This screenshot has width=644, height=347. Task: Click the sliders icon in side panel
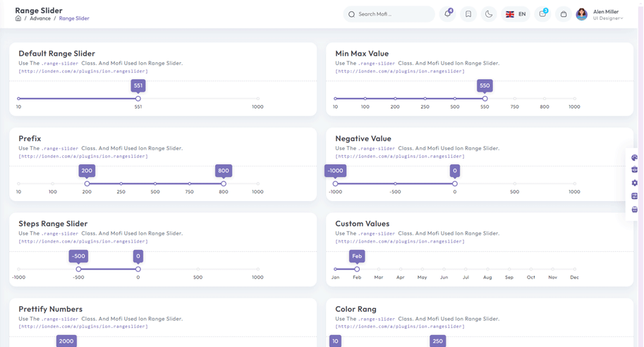(x=634, y=196)
